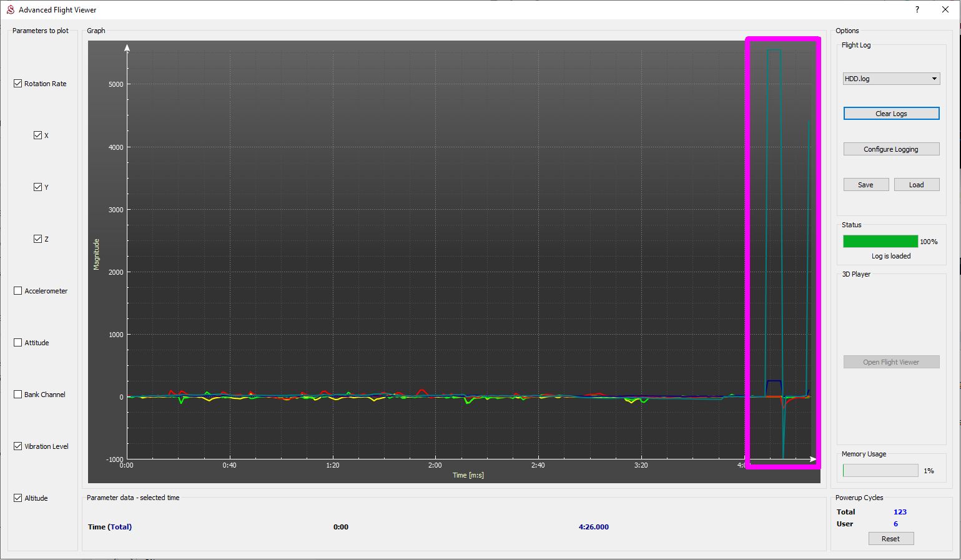The height and width of the screenshot is (560, 961).
Task: Enable the Accelerometer checkbox
Action: pos(18,291)
